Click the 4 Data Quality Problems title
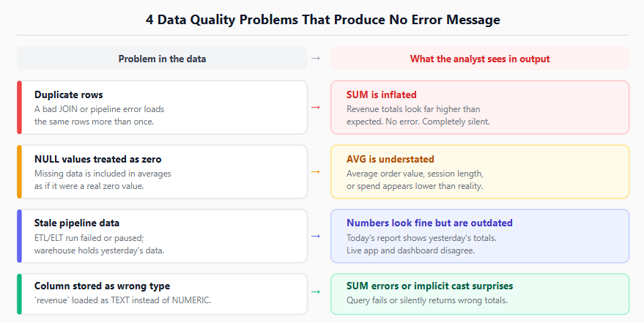The image size is (644, 323). tap(323, 19)
